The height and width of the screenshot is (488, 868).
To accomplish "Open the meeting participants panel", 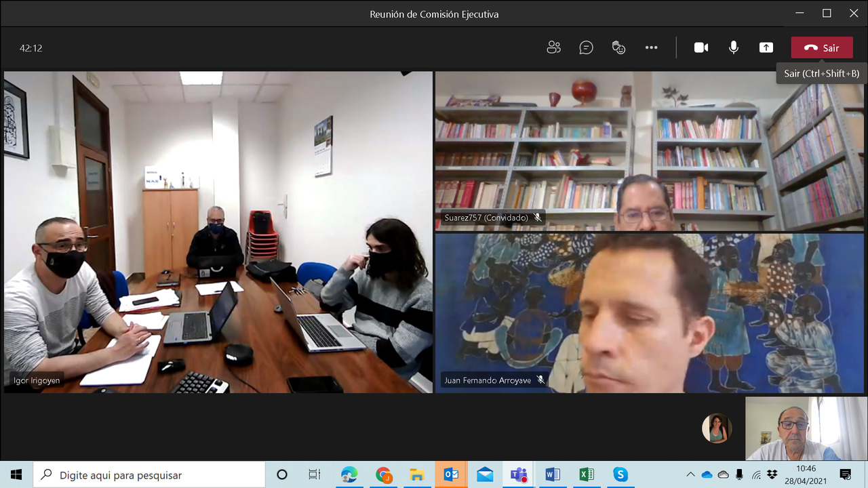I will [553, 47].
